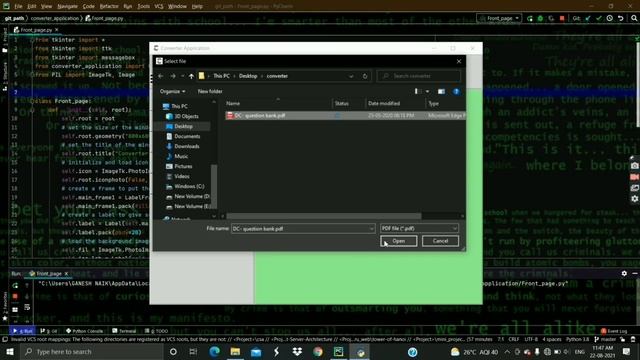Rollback changes with undo arrow icon

[620, 18]
